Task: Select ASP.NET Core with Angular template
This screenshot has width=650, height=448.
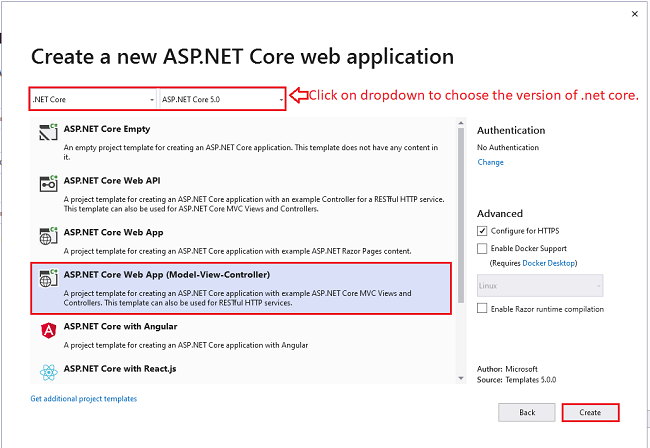Action: coord(241,335)
